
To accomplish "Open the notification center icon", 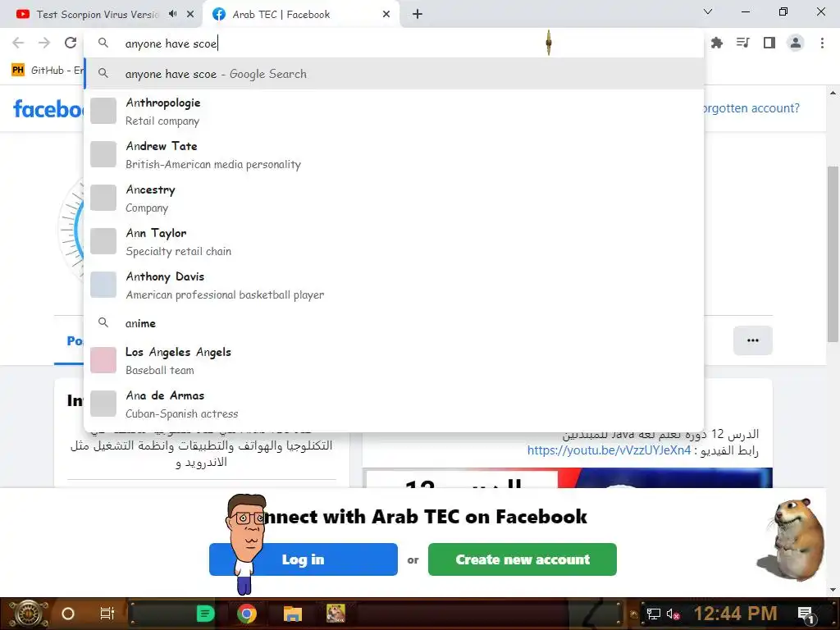I will [806, 614].
